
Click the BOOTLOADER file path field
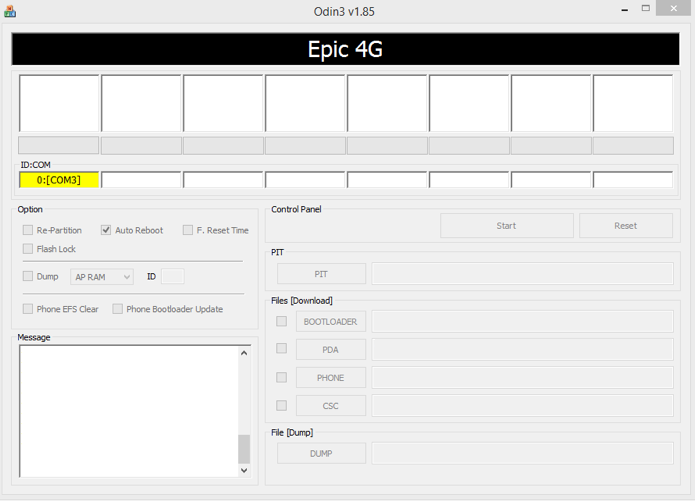[x=523, y=322]
